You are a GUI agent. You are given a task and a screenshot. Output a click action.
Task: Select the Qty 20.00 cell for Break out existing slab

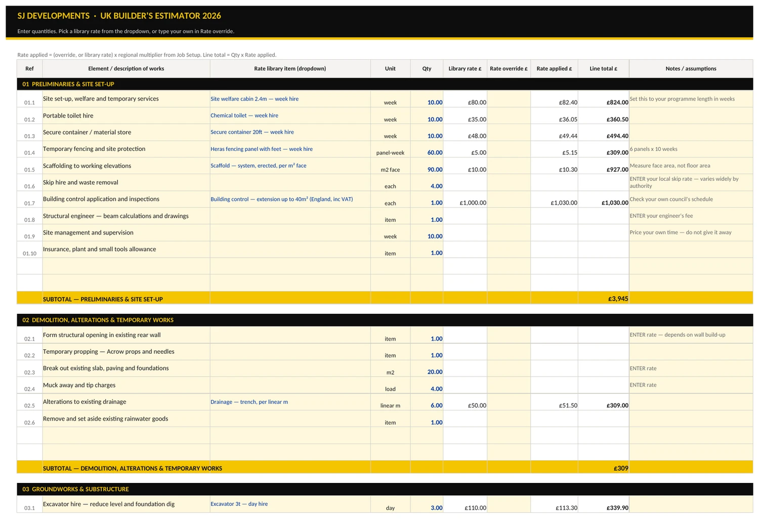[427, 369]
